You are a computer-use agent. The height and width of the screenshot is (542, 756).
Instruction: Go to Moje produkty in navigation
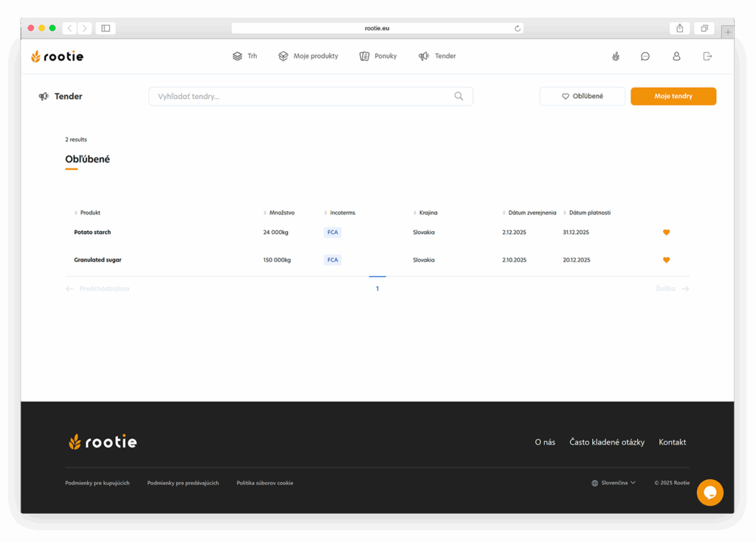(308, 56)
